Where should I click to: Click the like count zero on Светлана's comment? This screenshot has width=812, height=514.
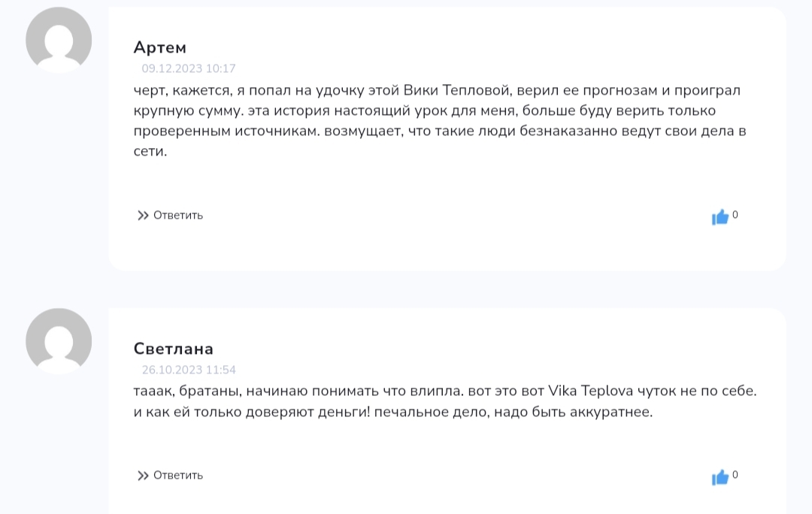(x=735, y=474)
